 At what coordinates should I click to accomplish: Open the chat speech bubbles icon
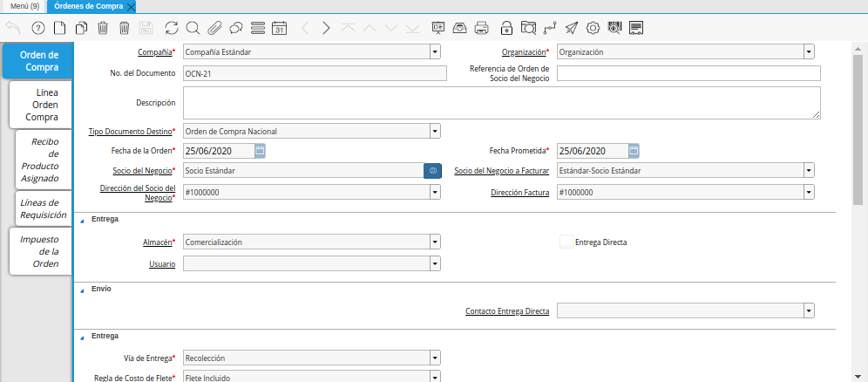(236, 28)
